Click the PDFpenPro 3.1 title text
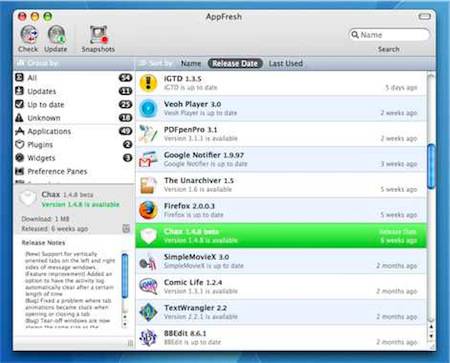Screen dimensions: 450x363 click(191, 130)
